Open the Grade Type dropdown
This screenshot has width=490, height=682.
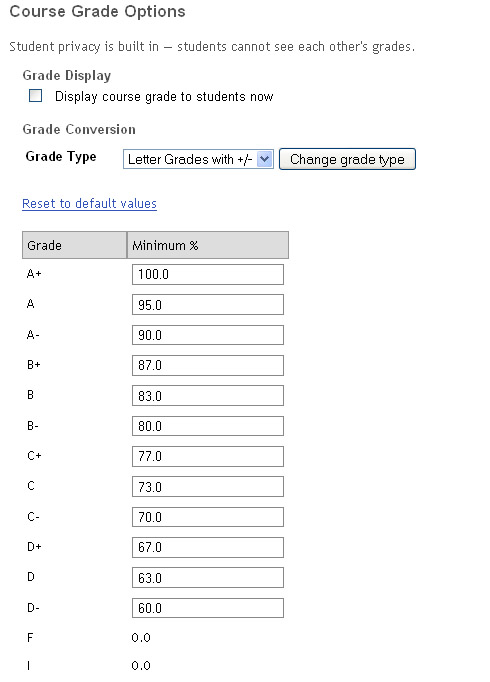[x=198, y=159]
